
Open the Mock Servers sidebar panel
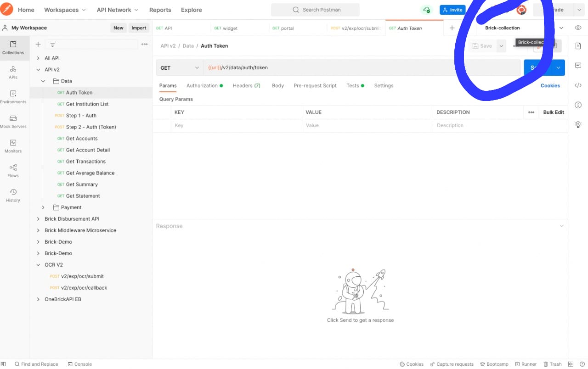13,122
